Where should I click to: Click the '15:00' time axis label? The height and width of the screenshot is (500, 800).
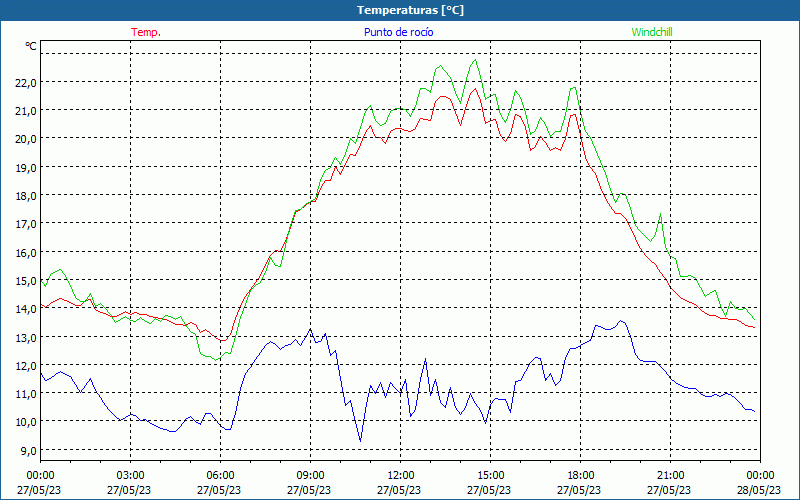point(490,476)
